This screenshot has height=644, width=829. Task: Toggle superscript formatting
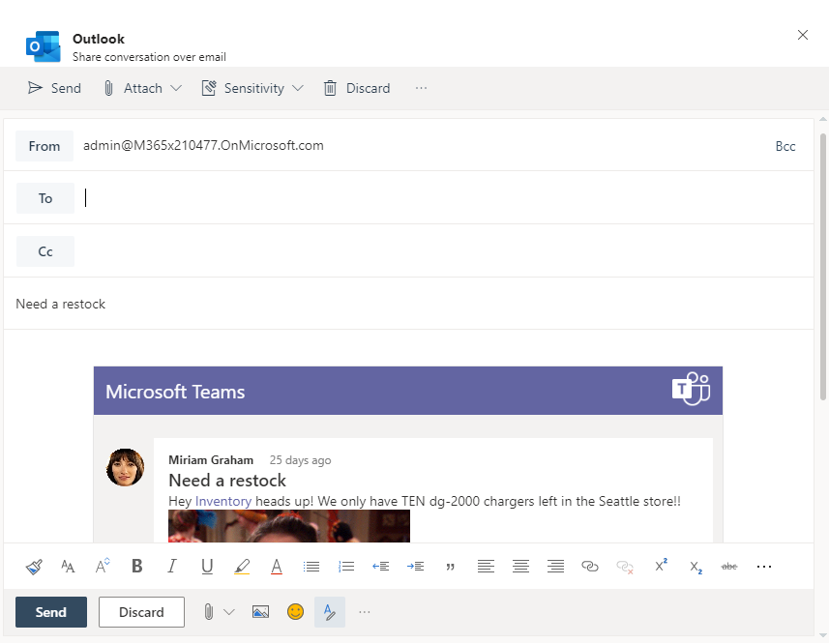661,566
